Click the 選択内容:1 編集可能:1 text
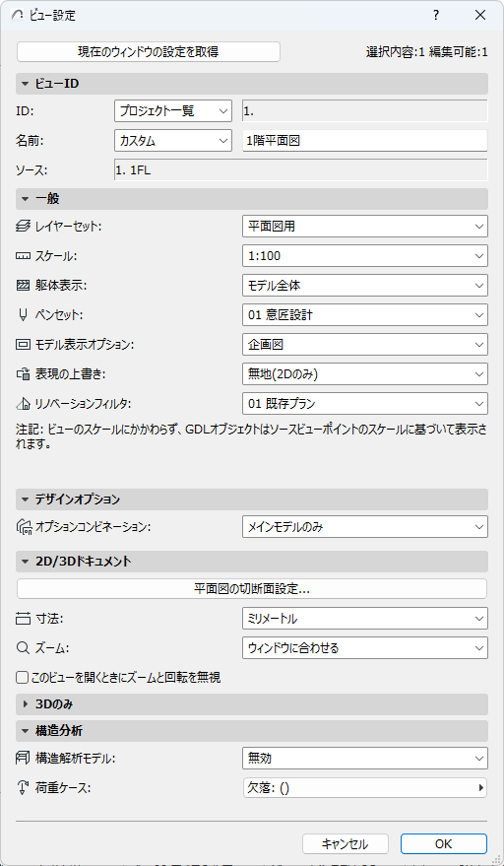The height and width of the screenshot is (866, 504). (x=426, y=52)
